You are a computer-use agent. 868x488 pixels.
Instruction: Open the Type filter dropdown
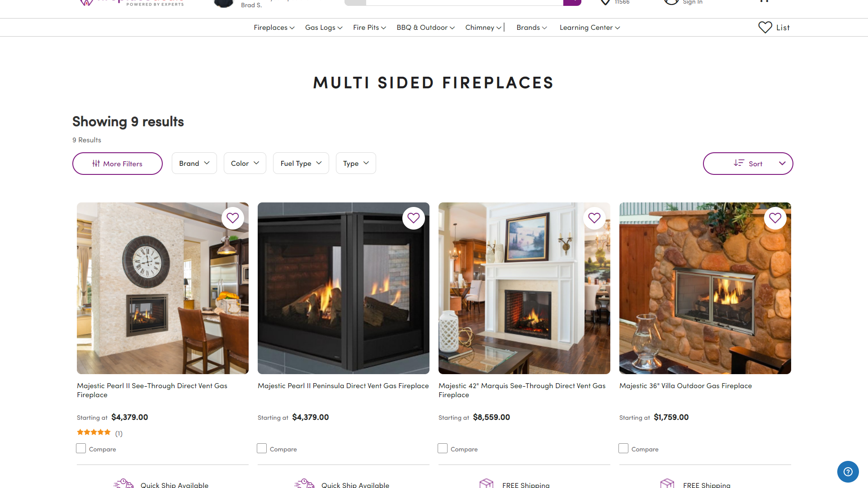(356, 163)
